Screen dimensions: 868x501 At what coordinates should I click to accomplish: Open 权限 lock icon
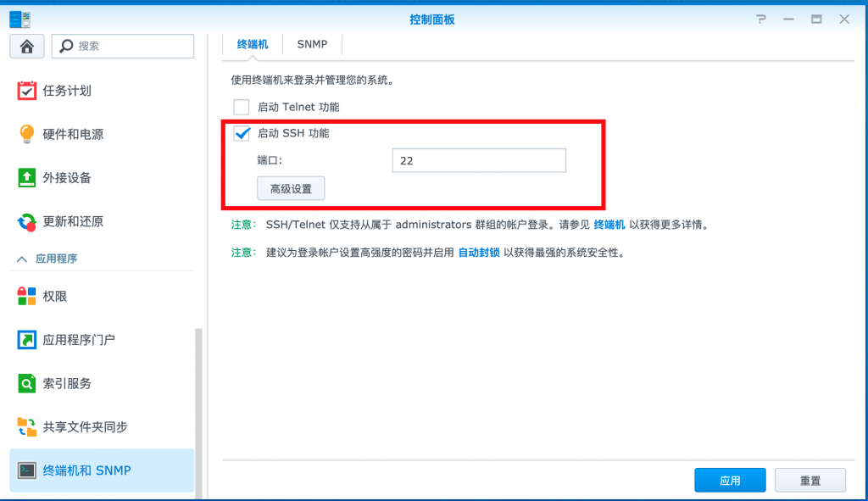[x=27, y=296]
